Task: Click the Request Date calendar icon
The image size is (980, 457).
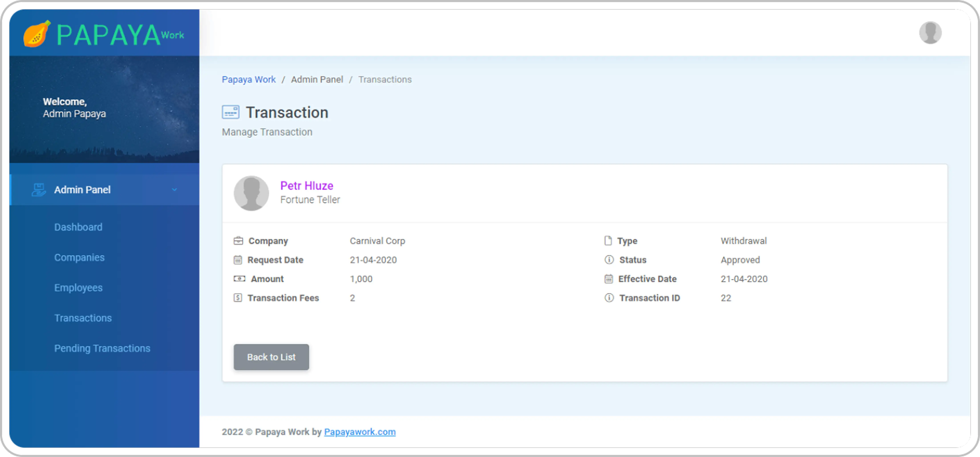Action: click(x=238, y=260)
